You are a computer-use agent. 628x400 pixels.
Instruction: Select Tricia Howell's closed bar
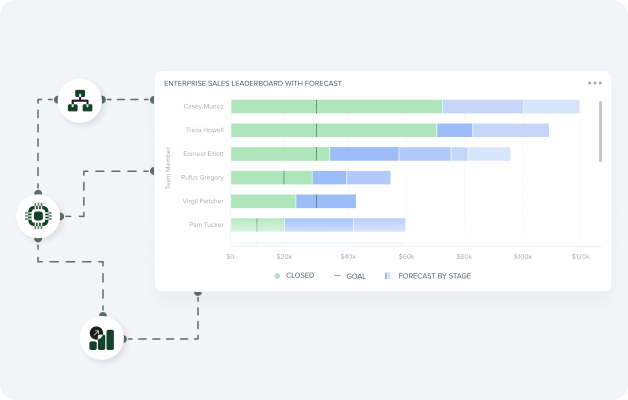click(333, 130)
